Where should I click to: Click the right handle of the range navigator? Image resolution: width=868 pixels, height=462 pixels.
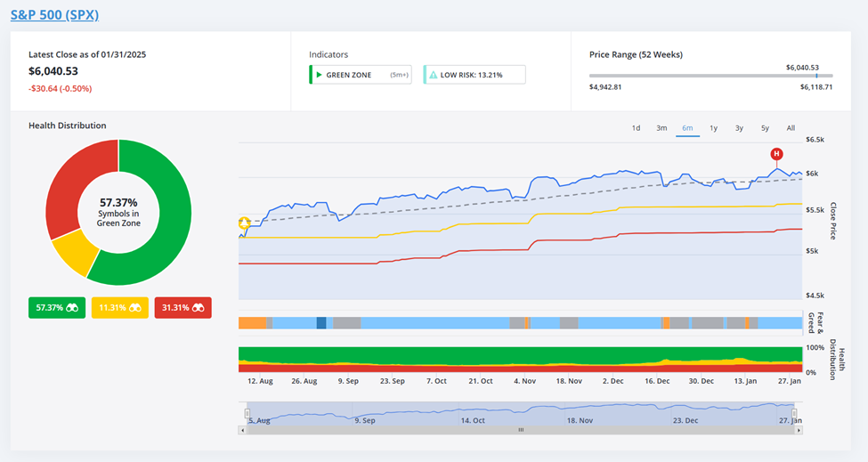coord(794,413)
